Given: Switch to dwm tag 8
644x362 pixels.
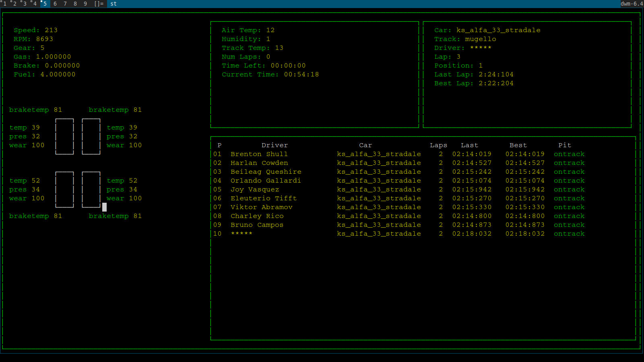Looking at the screenshot, I should 75,4.
